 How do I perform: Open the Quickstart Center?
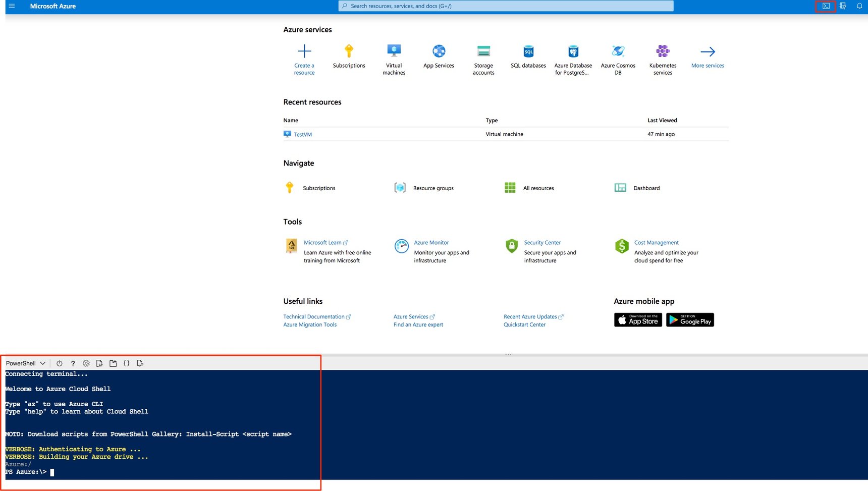tap(524, 324)
